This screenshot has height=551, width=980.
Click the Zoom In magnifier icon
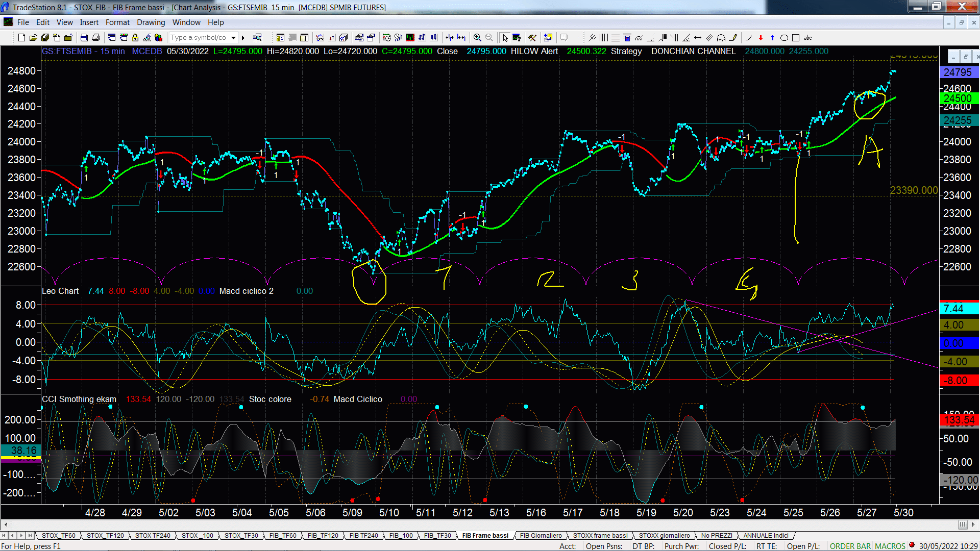pos(477,38)
